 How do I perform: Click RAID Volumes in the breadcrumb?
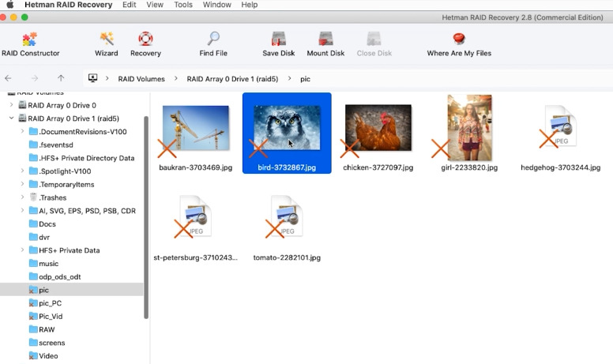coord(141,79)
